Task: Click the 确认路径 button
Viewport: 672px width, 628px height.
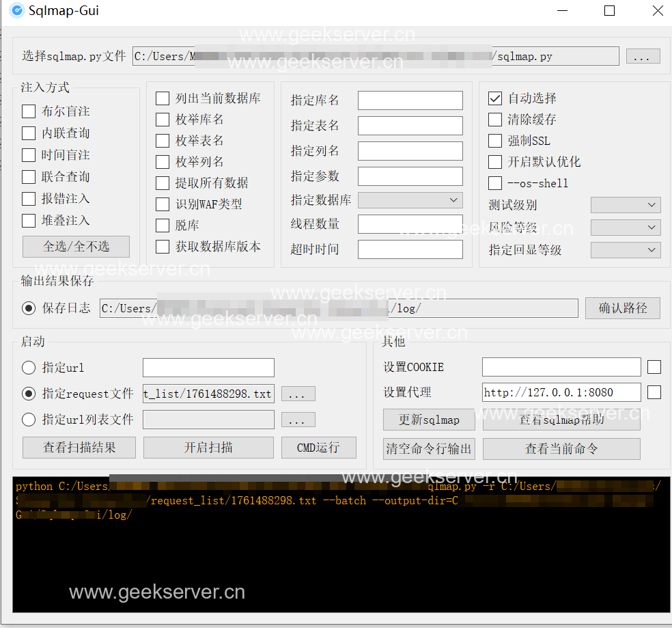Action: tap(622, 308)
